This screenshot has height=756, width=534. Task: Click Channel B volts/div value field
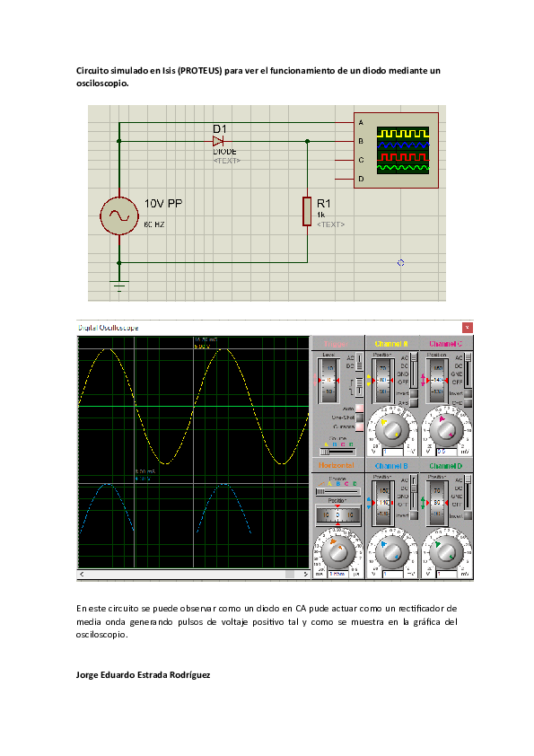393,574
